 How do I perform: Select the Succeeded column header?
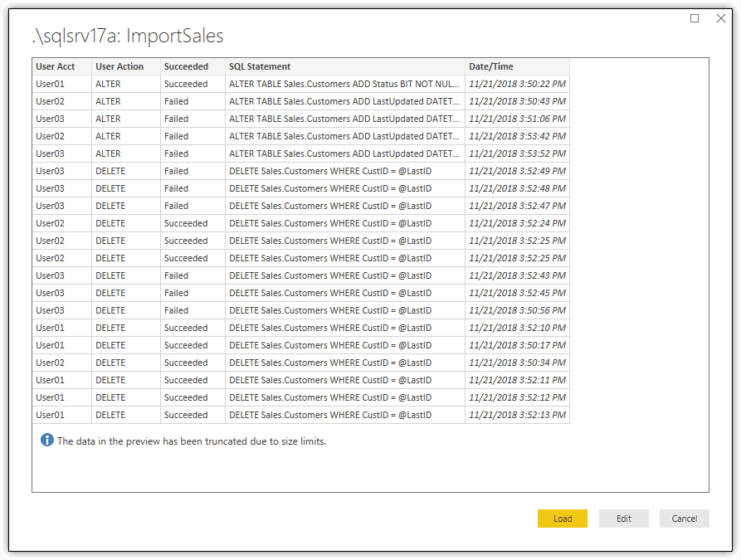click(x=193, y=66)
